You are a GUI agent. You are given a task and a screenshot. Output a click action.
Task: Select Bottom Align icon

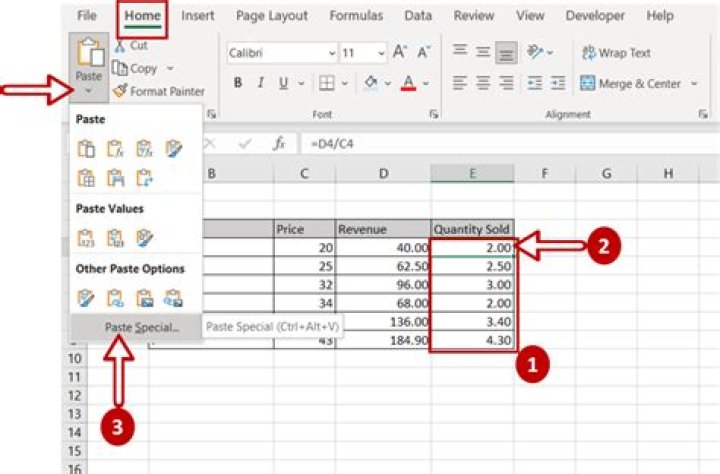pos(506,53)
